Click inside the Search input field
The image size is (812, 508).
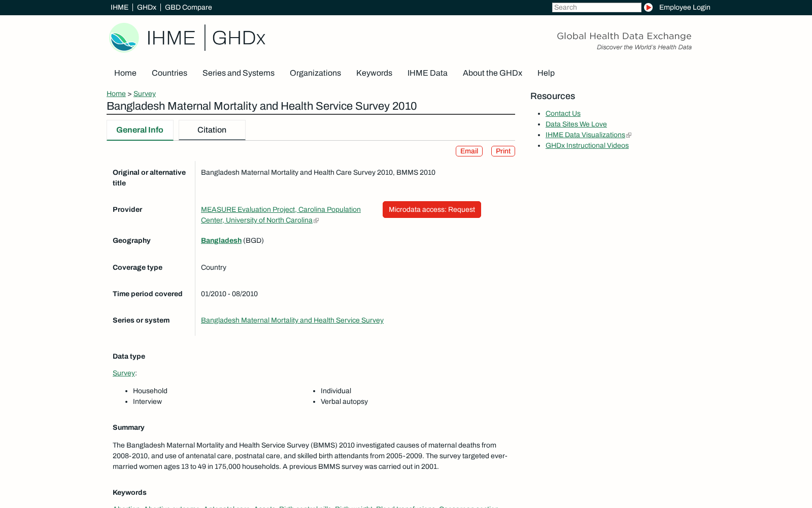pos(596,7)
